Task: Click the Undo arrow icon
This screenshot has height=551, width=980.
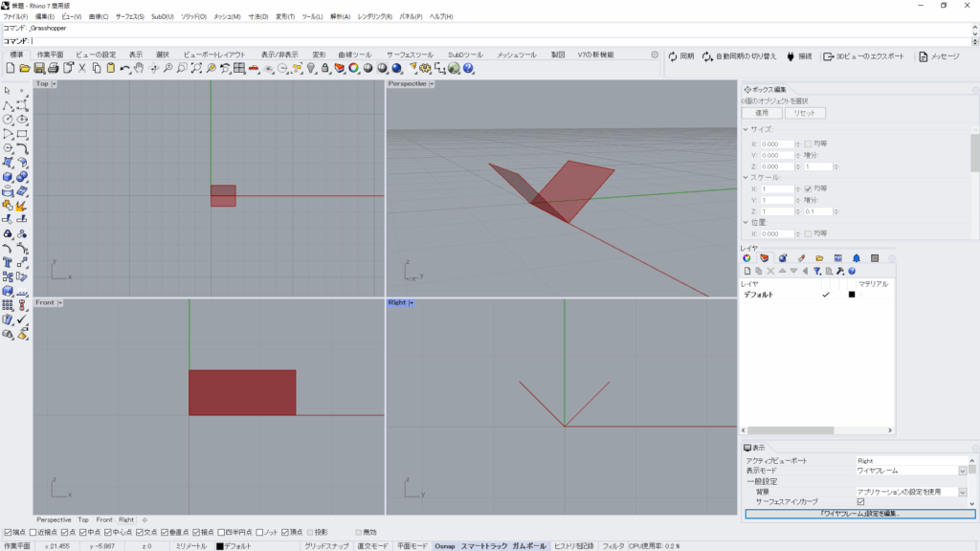Action: (x=125, y=68)
